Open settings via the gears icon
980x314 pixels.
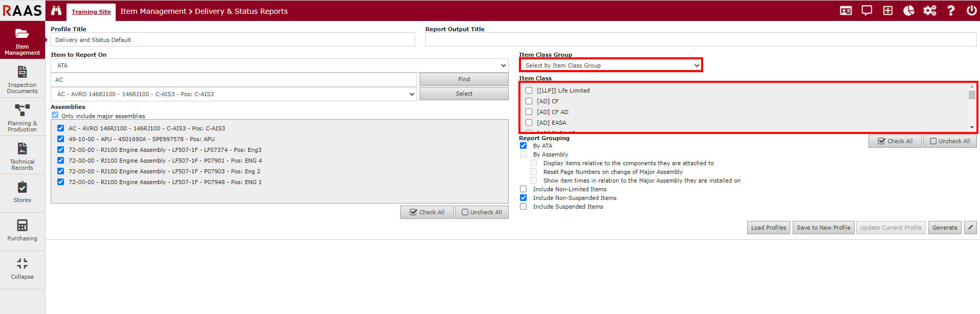(930, 11)
